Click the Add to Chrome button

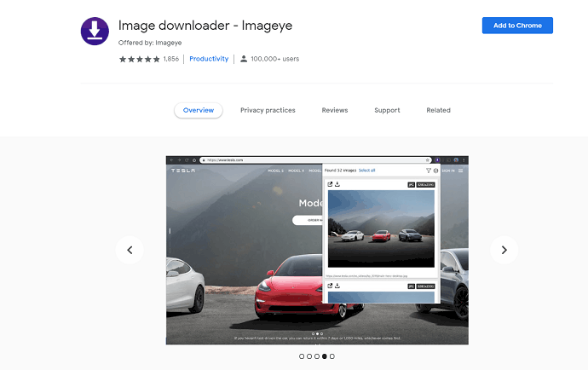[517, 26]
